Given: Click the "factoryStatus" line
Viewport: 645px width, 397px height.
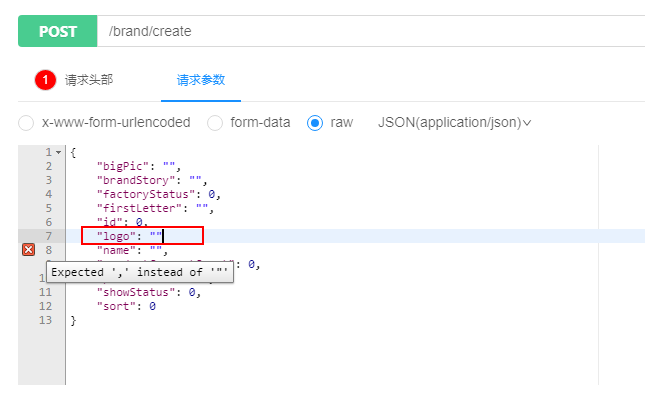Looking at the screenshot, I should tap(158, 194).
